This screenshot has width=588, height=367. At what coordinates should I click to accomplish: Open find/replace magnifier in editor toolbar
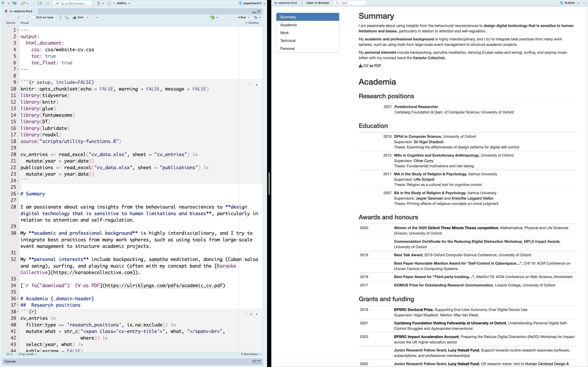click(66, 17)
